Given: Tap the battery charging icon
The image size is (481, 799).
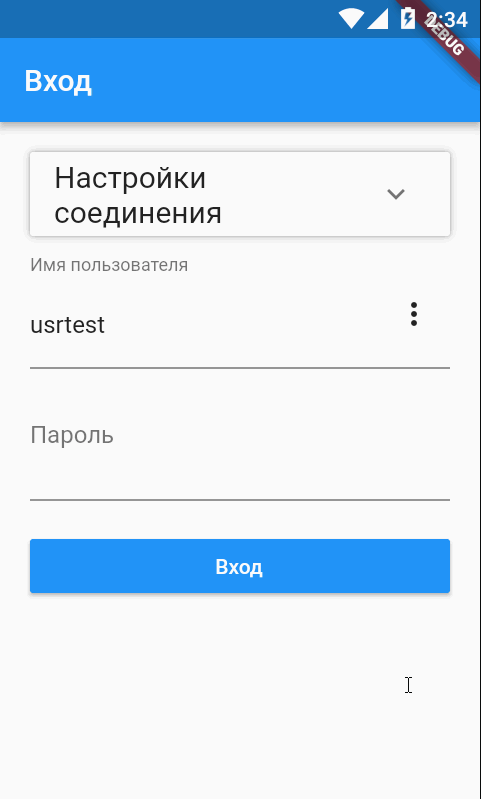Looking at the screenshot, I should pos(408,20).
